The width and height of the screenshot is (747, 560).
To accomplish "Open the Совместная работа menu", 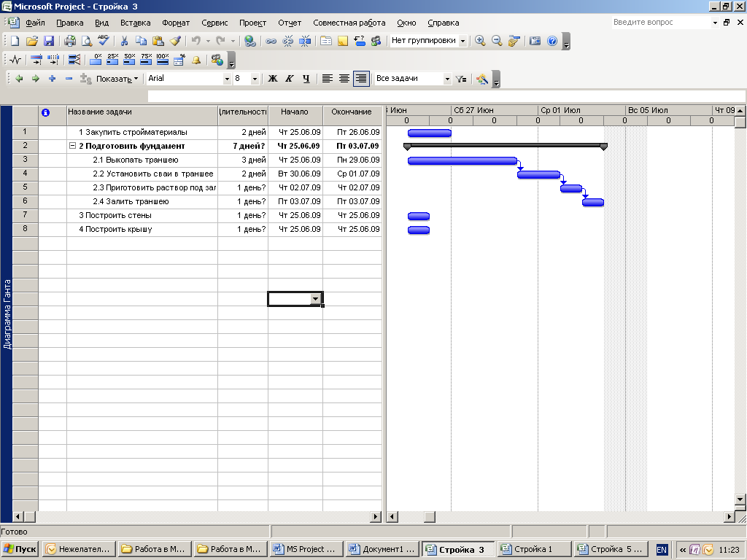I will coord(349,23).
